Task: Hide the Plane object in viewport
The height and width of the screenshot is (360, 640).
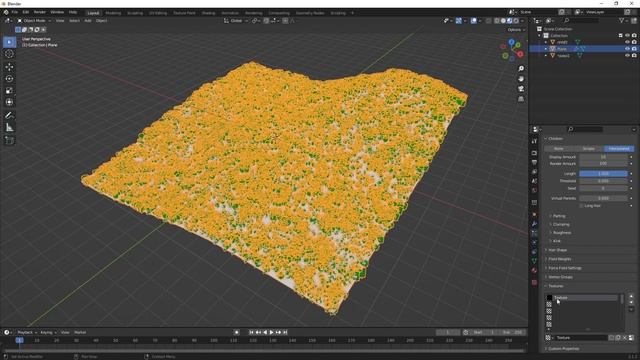Action: 627,49
